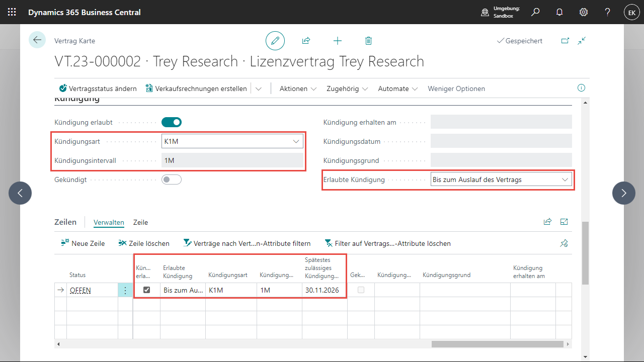Click the Dynamics 365 Business Central title
The image size is (644, 362).
click(85, 12)
